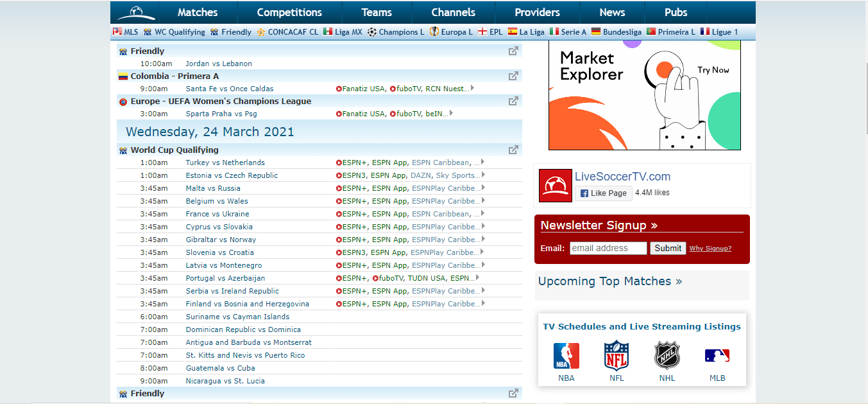Open LiveSoccerTV.com Facebook page link
868x404 pixels.
pos(622,177)
